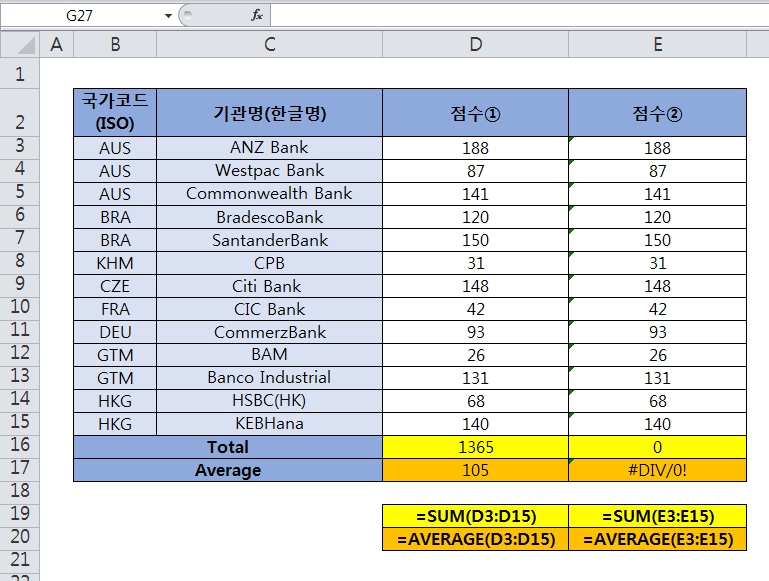Image resolution: width=769 pixels, height=581 pixels.
Task: Select column C header
Action: point(269,45)
